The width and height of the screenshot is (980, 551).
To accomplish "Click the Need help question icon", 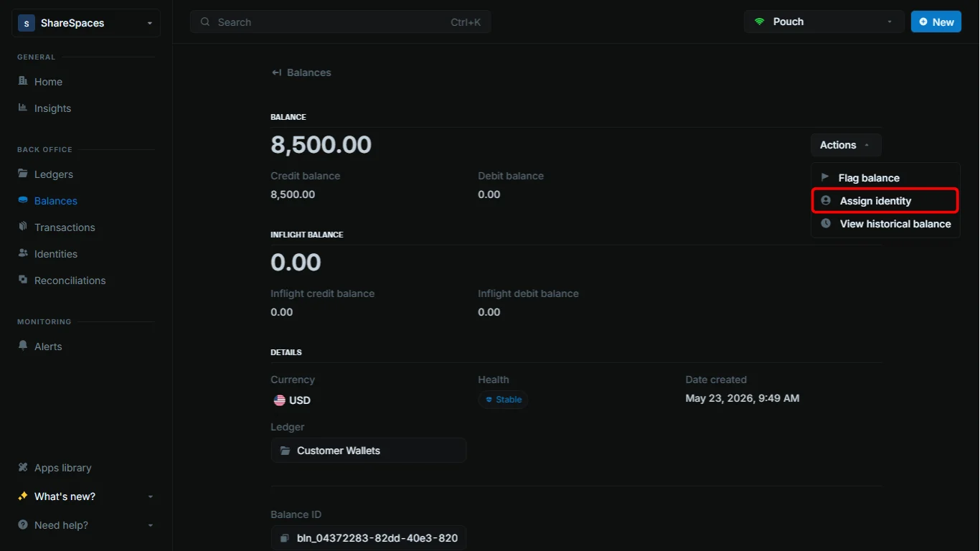I will [23, 524].
